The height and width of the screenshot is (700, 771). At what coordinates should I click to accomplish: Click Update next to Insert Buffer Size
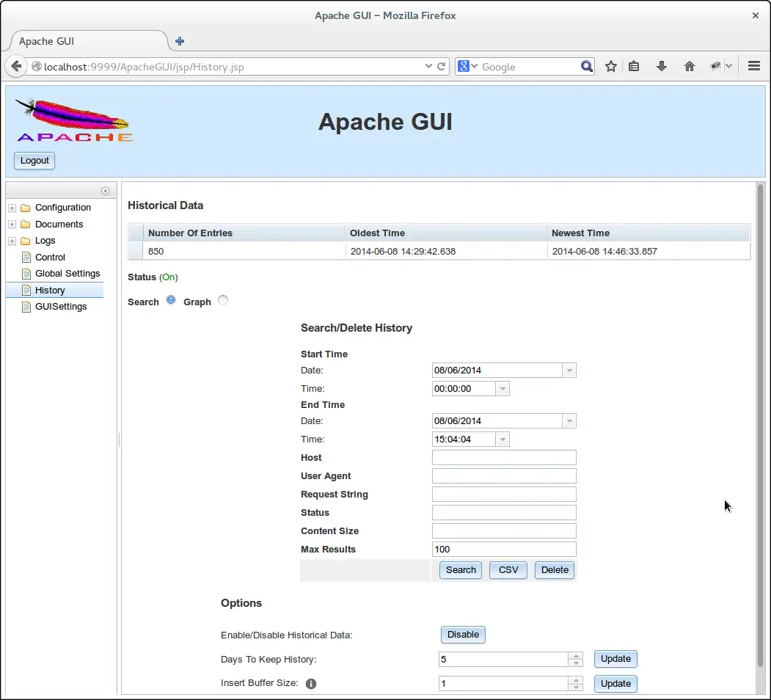click(x=615, y=684)
